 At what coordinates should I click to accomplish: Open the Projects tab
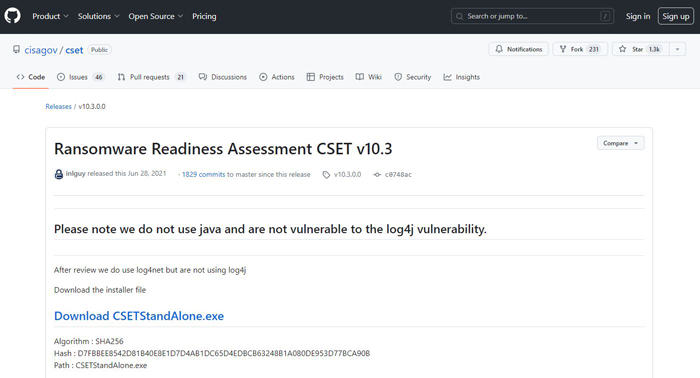pyautogui.click(x=325, y=77)
